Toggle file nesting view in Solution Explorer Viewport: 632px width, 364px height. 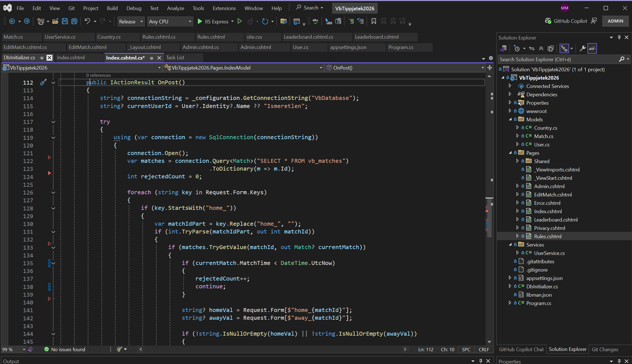[564, 48]
